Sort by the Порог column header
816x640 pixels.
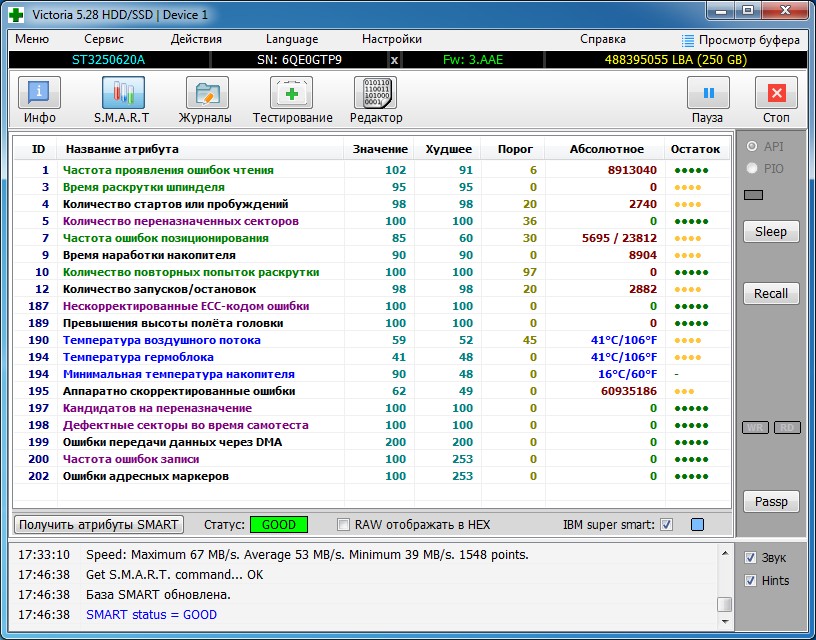(x=514, y=149)
